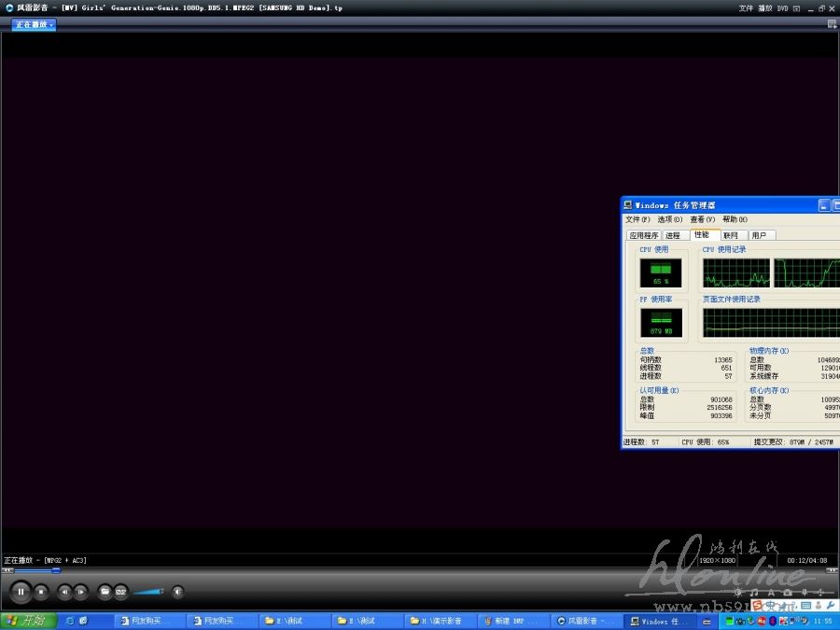Screen dimensions: 840x630
Task: Open the 选项(O) menu in Task Manager
Action: 669,219
